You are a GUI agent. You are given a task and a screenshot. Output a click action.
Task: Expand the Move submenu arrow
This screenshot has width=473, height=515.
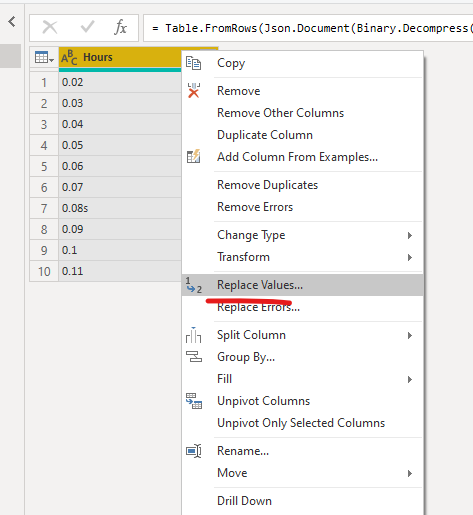(x=410, y=473)
